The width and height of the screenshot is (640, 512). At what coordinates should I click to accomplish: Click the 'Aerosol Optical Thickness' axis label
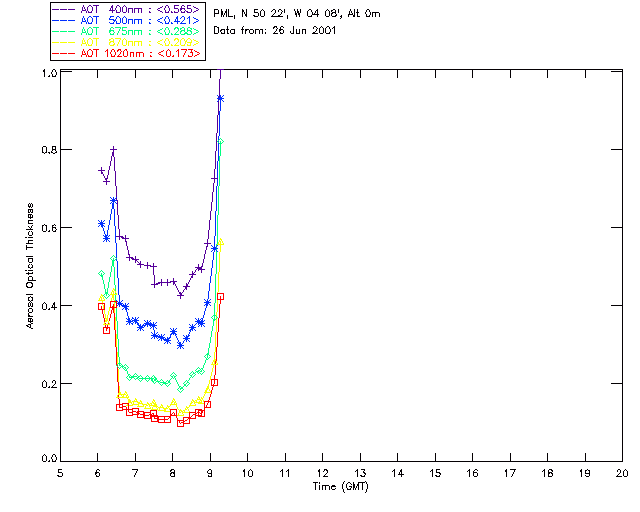coord(29,266)
